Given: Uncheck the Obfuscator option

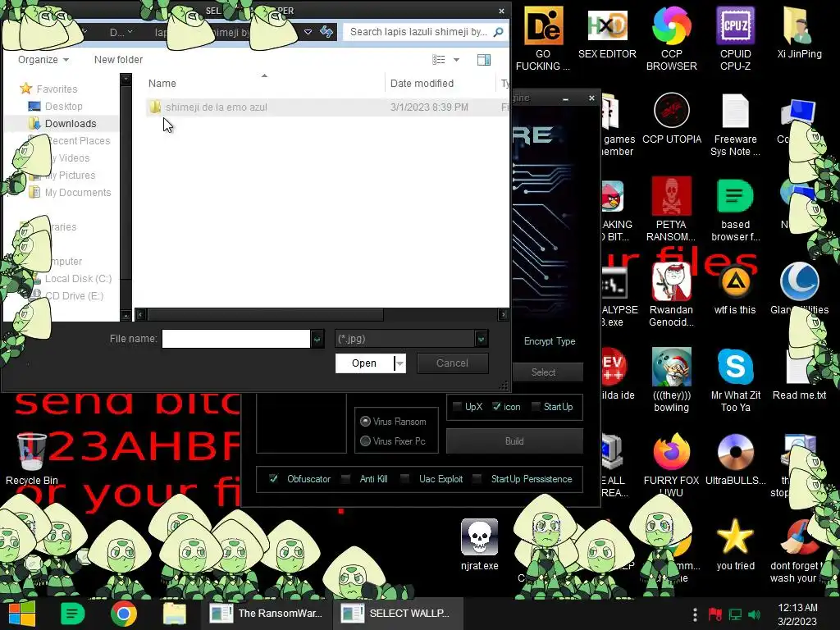Looking at the screenshot, I should point(273,478).
